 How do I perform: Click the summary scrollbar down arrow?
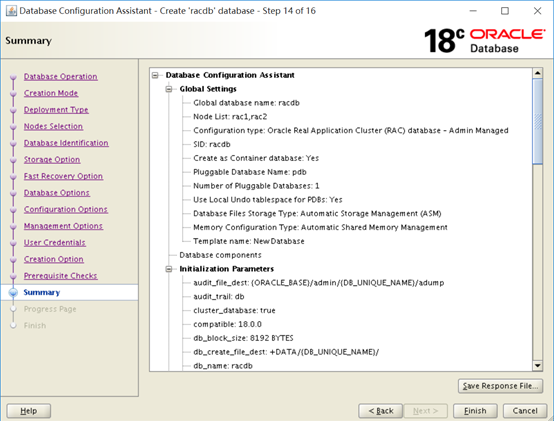point(537,366)
